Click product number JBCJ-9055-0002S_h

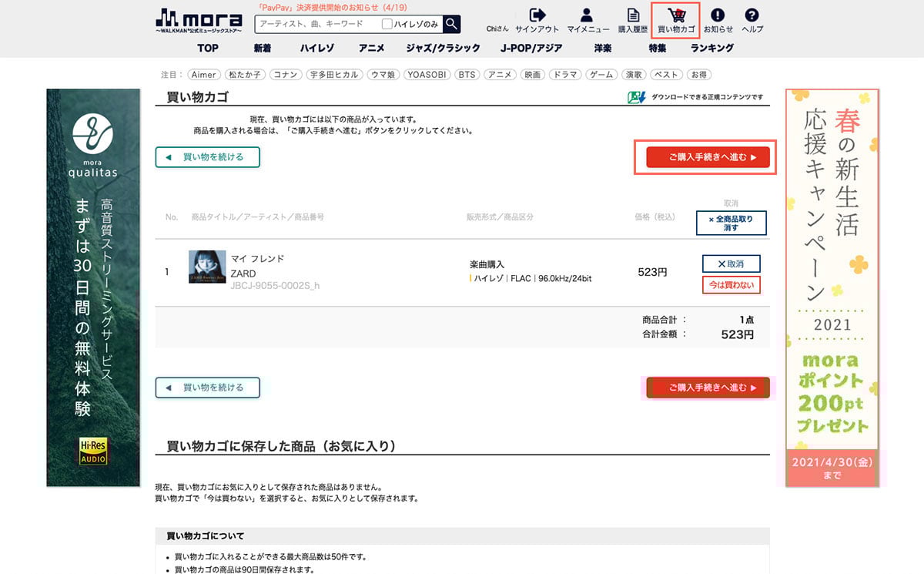coord(275,286)
